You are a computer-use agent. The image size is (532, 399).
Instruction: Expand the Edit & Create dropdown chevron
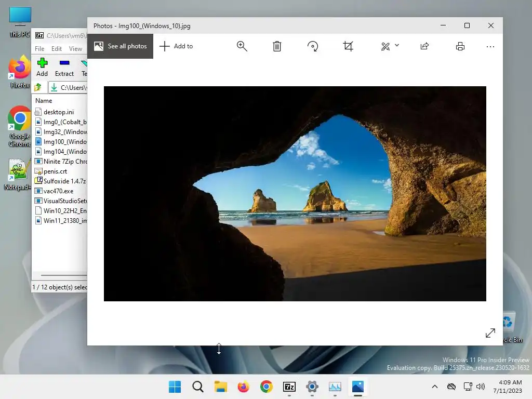(x=397, y=45)
